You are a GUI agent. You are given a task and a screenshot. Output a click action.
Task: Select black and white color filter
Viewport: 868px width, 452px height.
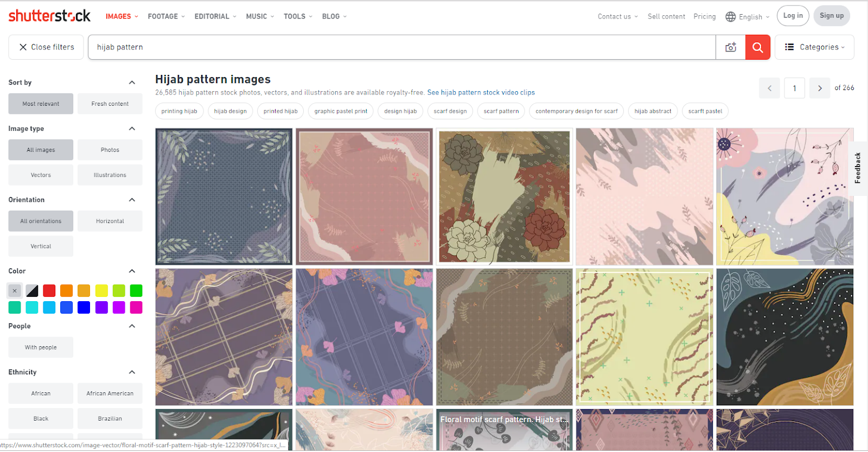point(32,291)
